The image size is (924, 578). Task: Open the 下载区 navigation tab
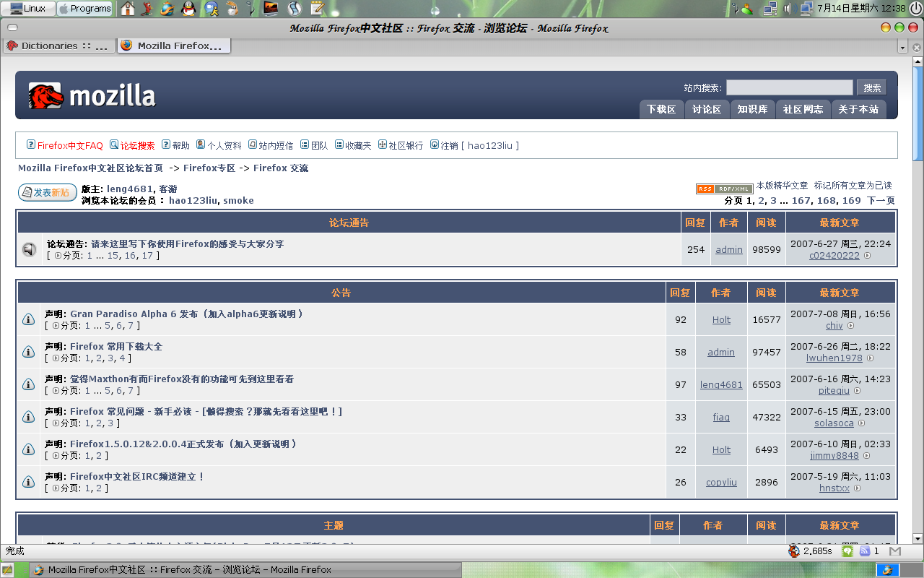[661, 109]
